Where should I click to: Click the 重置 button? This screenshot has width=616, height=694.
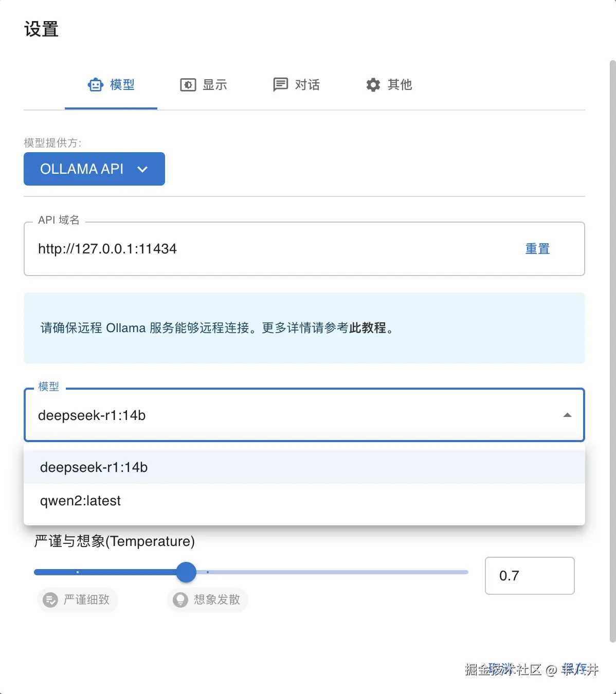pyautogui.click(x=537, y=249)
